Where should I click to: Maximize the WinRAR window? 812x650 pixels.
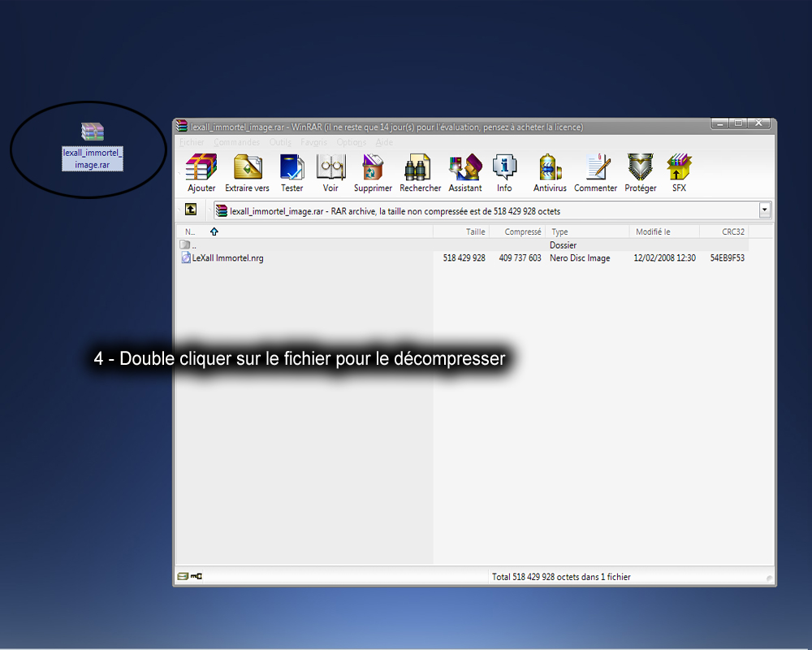coord(738,123)
